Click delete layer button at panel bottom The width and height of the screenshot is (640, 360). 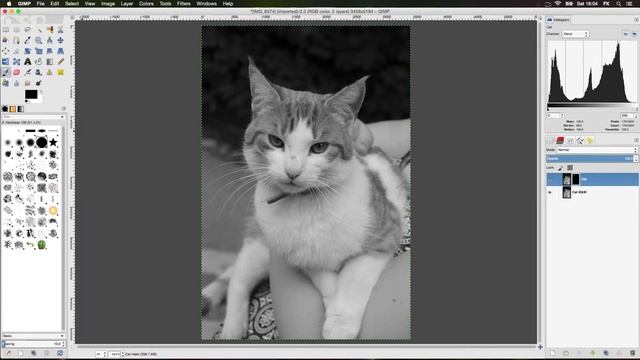(x=633, y=353)
